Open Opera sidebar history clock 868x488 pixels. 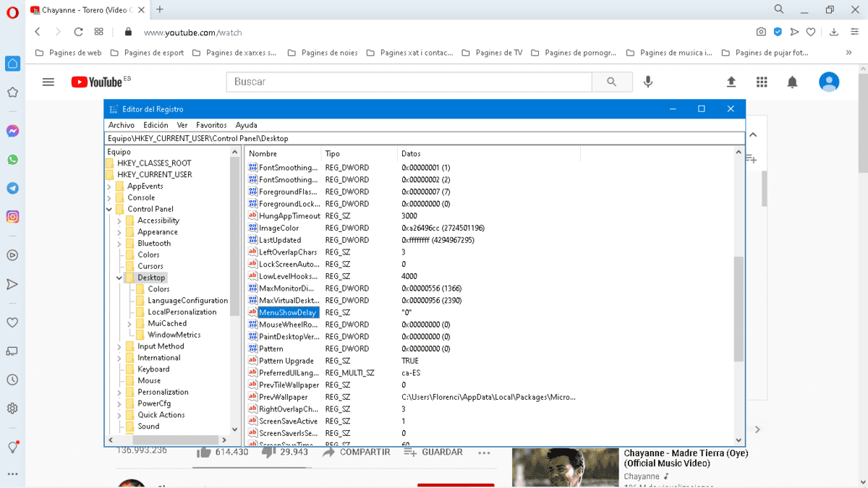12,380
